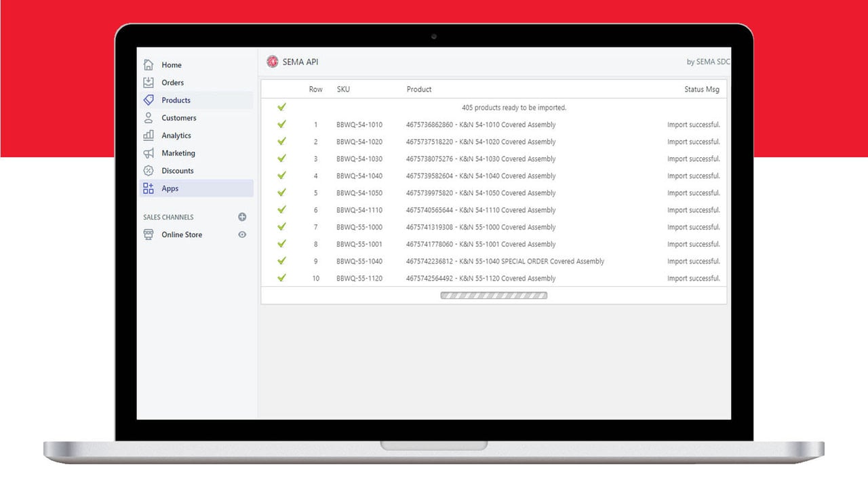The height and width of the screenshot is (488, 868).
Task: Click the Row column header
Action: pos(316,89)
